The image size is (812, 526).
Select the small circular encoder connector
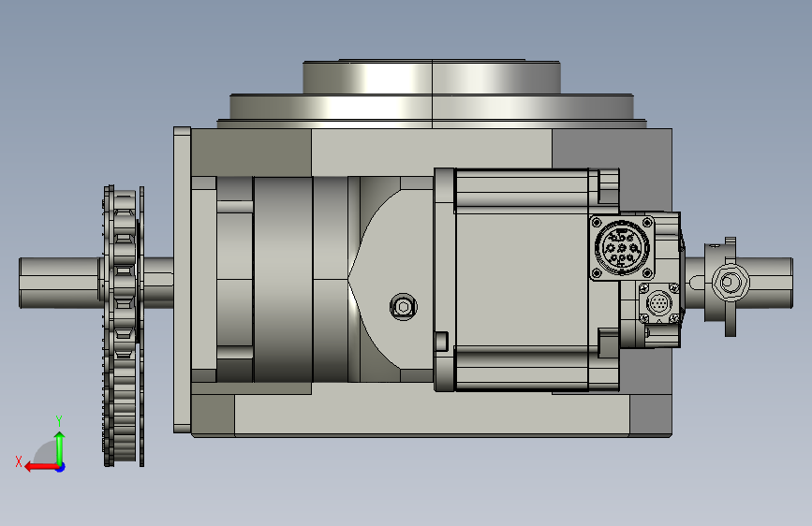[658, 303]
